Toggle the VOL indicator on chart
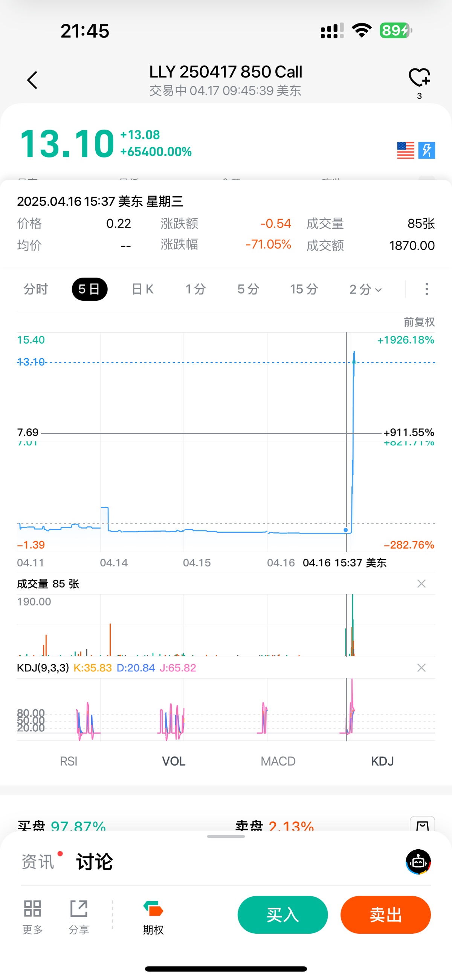This screenshot has width=452, height=980. pyautogui.click(x=174, y=761)
